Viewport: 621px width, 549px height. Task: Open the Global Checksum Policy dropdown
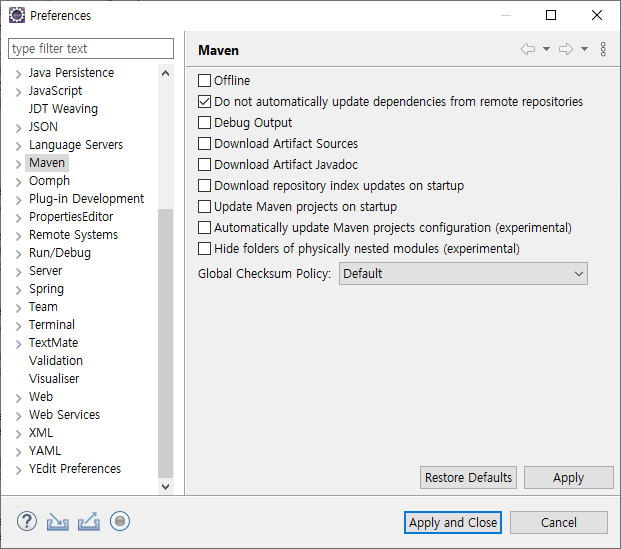coord(463,274)
